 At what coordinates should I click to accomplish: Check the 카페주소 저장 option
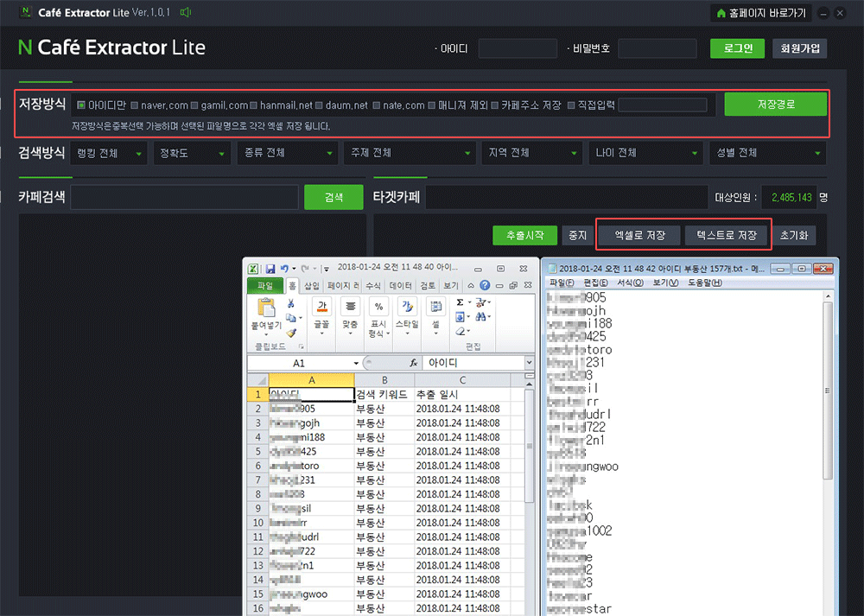tap(495, 105)
